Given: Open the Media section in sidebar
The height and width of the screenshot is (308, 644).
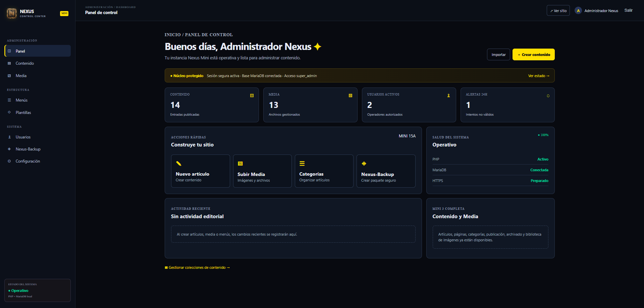Looking at the screenshot, I should click(38, 76).
